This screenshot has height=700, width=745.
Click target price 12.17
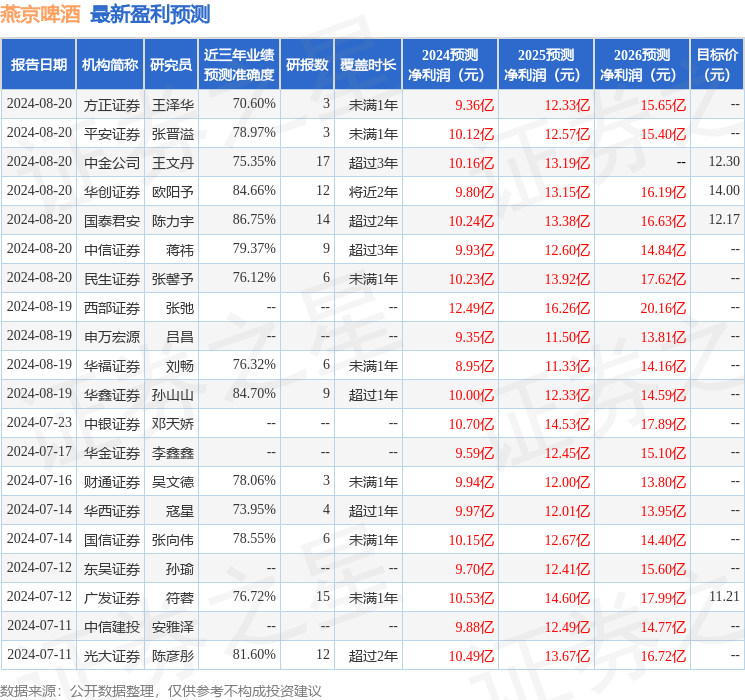click(x=724, y=220)
